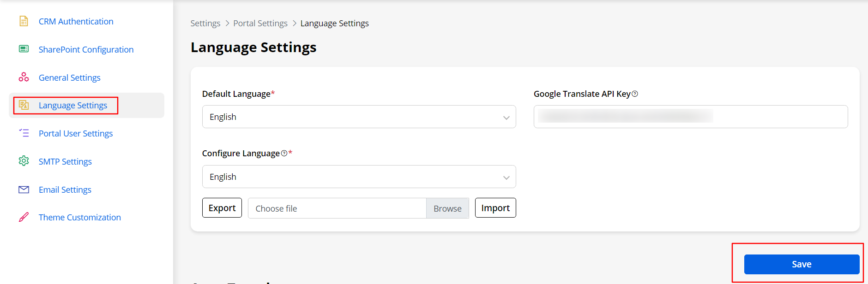This screenshot has width=868, height=284.
Task: Go to Theme Customization menu item
Action: (79, 217)
